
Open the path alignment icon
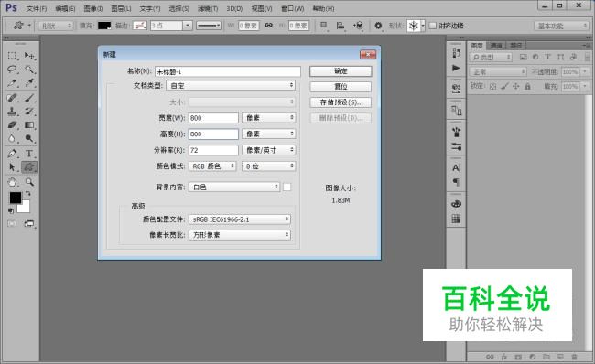pyautogui.click(x=341, y=26)
